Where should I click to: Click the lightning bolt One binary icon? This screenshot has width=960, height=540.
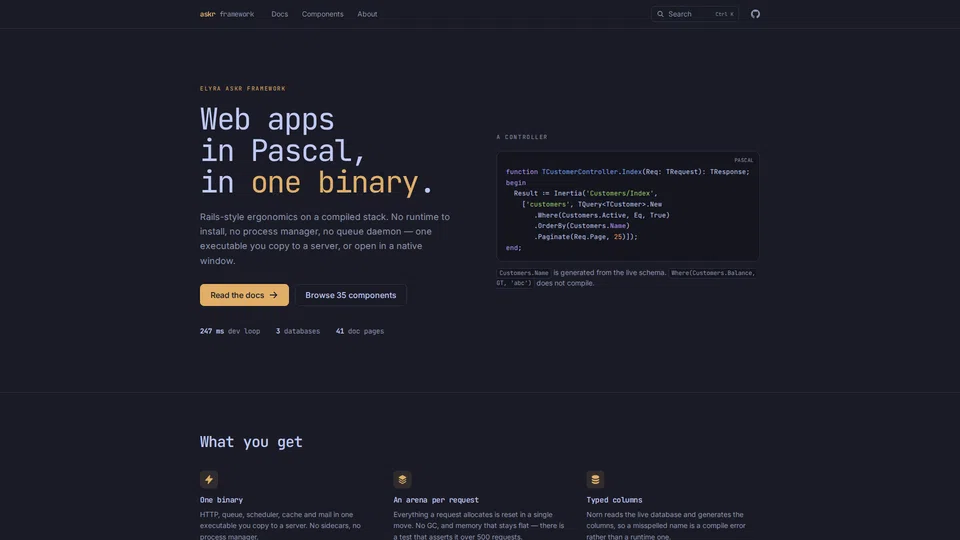pyautogui.click(x=209, y=479)
